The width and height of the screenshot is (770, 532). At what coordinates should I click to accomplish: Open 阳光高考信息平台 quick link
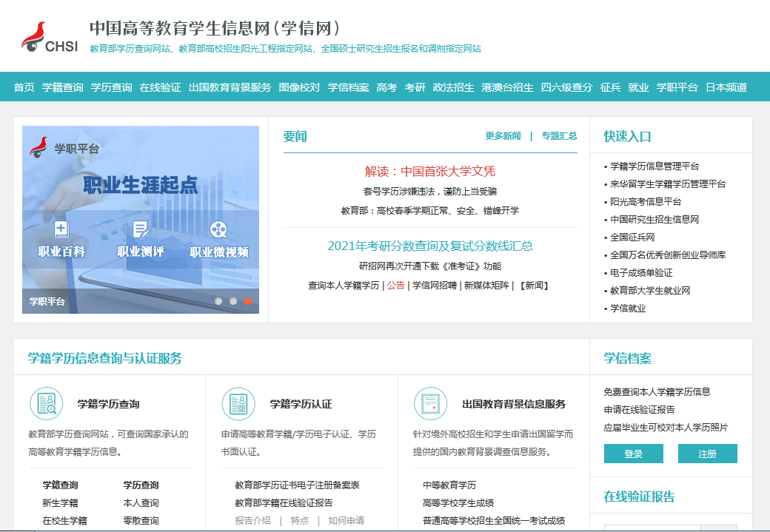tap(646, 202)
